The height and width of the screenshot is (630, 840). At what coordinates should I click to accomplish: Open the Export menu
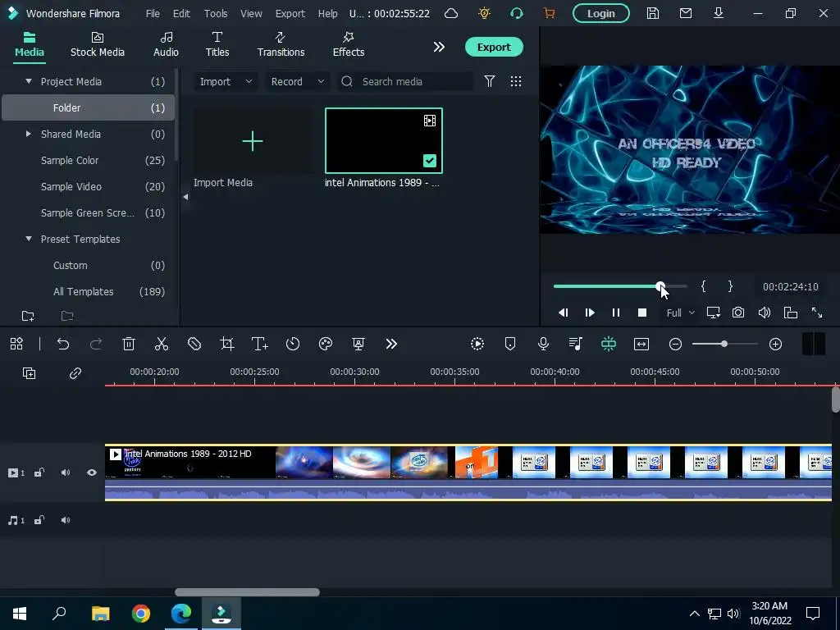pos(290,13)
